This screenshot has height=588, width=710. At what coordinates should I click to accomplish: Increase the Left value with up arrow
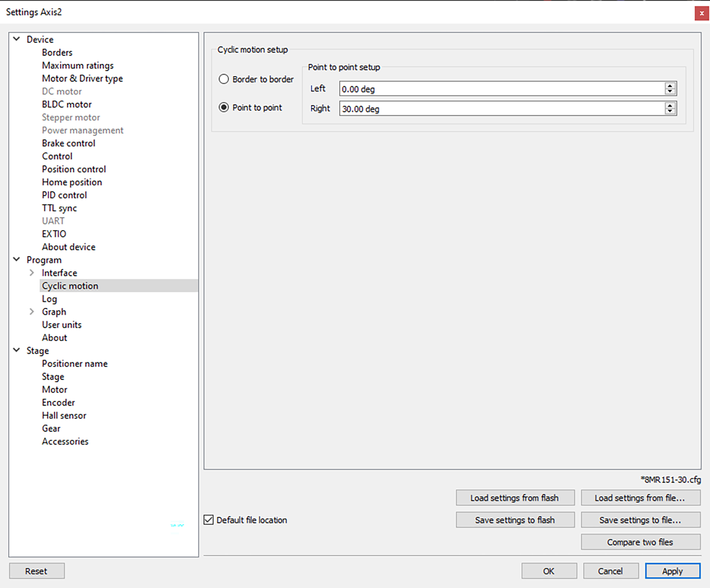click(x=670, y=85)
